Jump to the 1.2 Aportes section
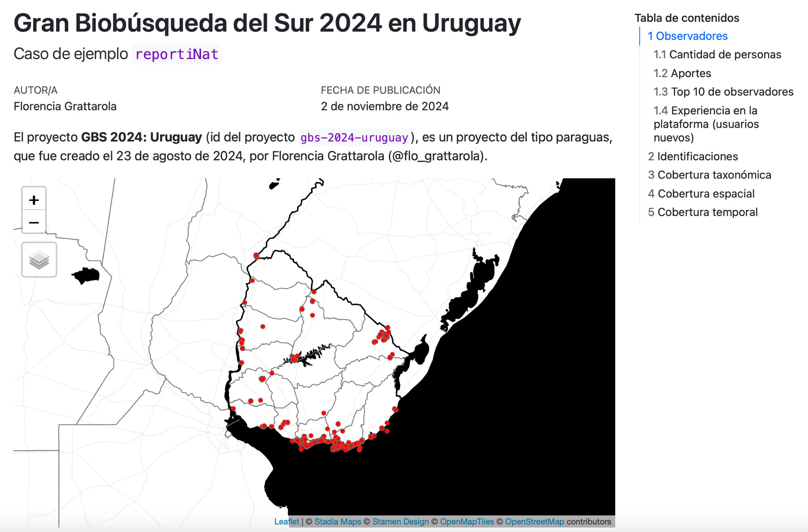 click(682, 73)
